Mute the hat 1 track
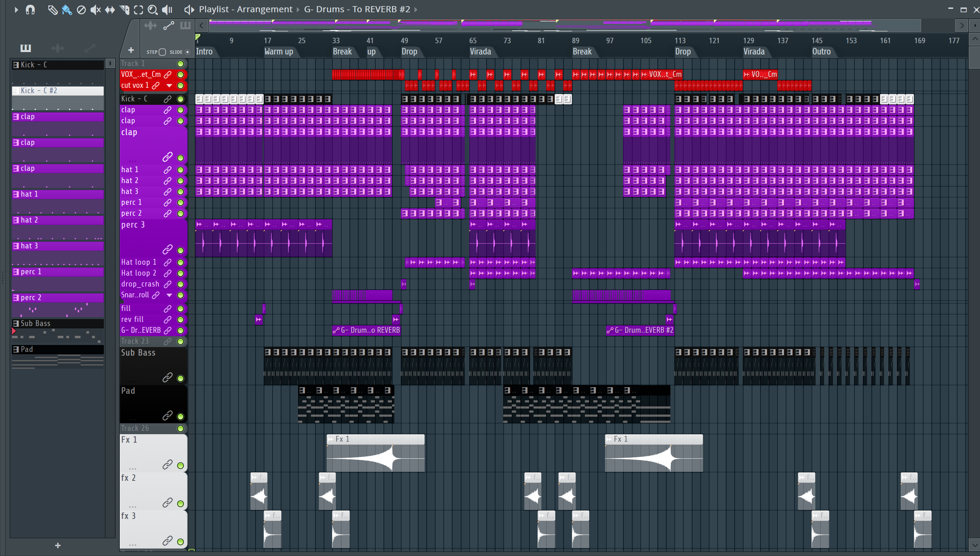The height and width of the screenshot is (556, 980). tap(181, 170)
